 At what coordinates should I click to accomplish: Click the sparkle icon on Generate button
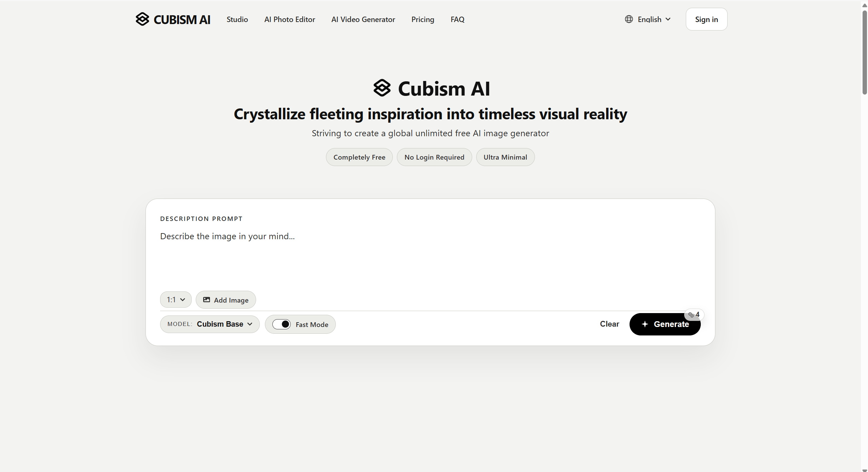(645, 324)
